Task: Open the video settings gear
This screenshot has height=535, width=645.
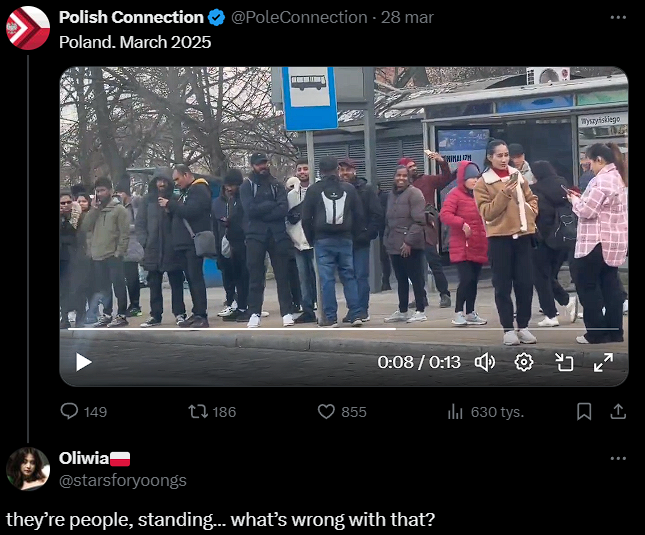Action: point(524,362)
